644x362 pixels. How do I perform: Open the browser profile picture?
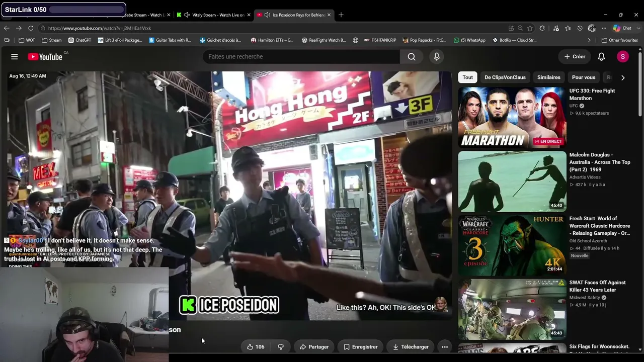[592, 28]
